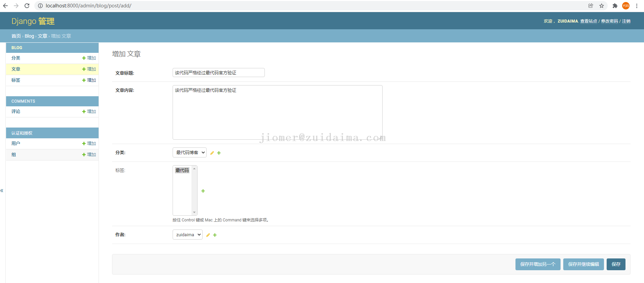Click the 修改密码 link
Viewport: 644px width, 283px height.
609,21
